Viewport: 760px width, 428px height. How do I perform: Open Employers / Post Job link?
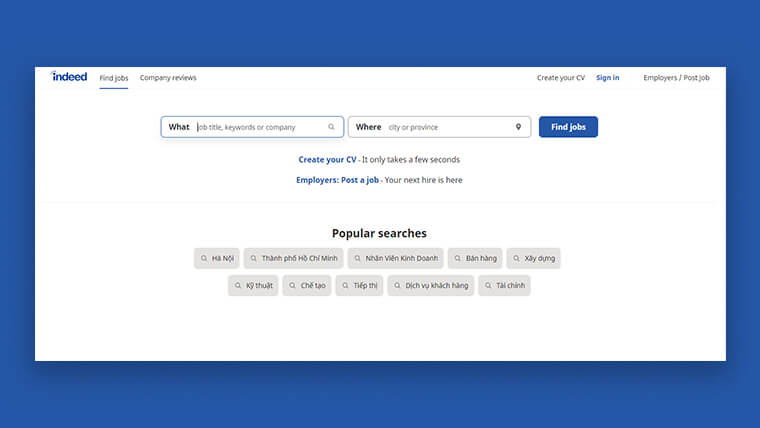tap(676, 78)
